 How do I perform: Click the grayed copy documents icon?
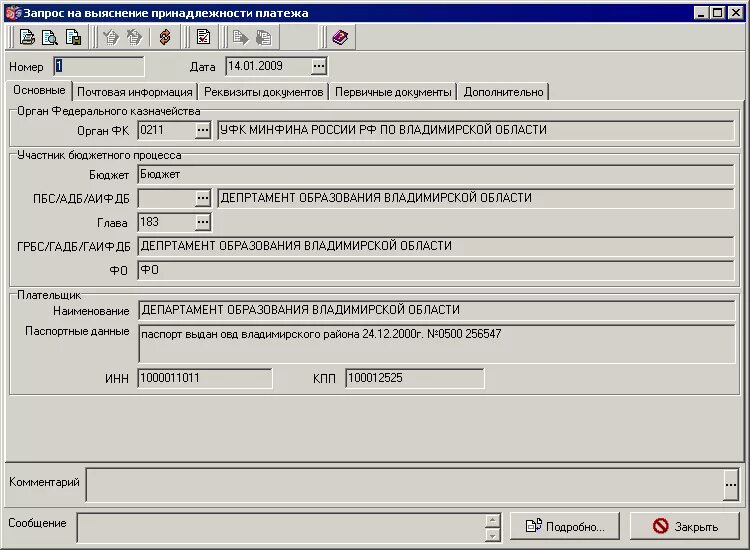[x=264, y=37]
